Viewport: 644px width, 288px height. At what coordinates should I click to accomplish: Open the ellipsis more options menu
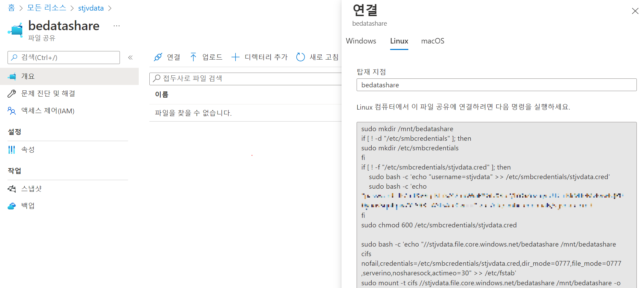click(117, 26)
